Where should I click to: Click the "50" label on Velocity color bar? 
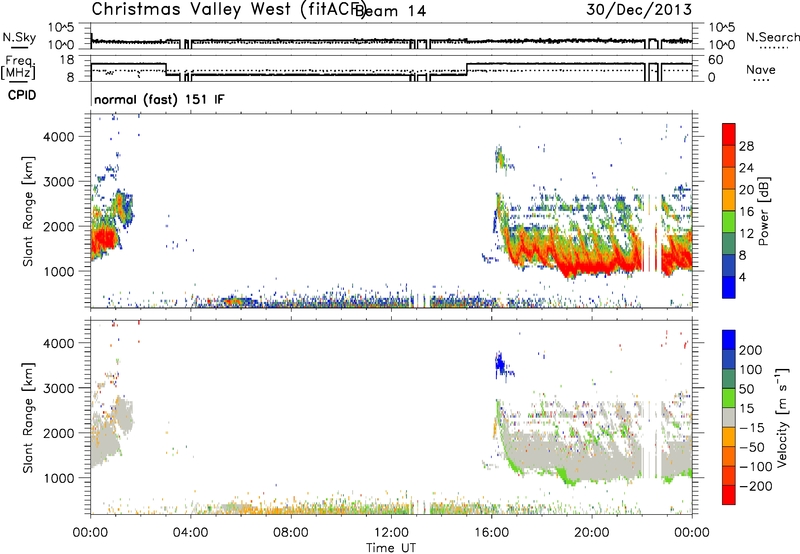tap(746, 389)
